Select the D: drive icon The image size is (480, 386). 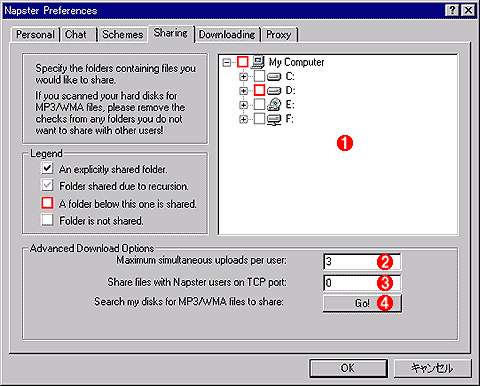[x=274, y=91]
